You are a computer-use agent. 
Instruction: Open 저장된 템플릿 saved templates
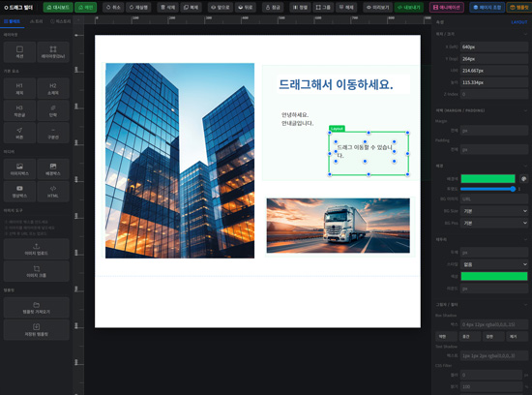pos(37,330)
